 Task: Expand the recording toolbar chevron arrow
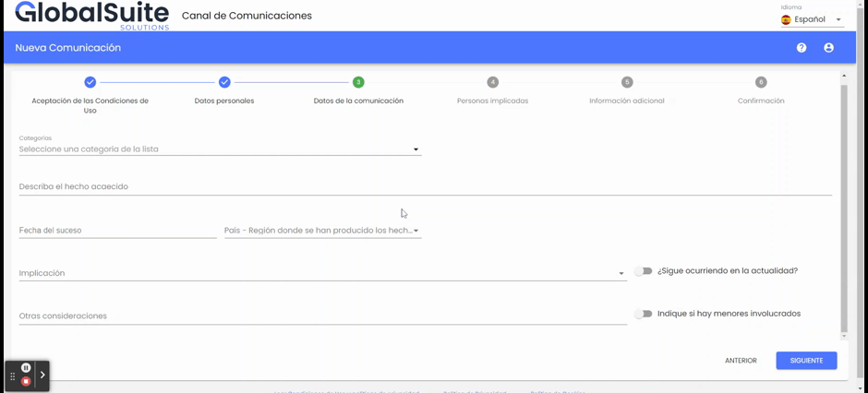pos(42,375)
